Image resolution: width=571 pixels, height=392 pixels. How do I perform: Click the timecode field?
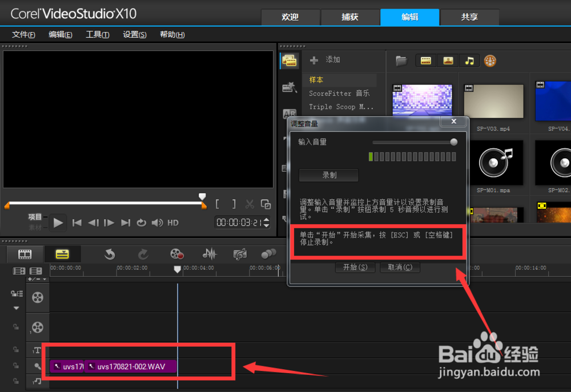click(239, 223)
